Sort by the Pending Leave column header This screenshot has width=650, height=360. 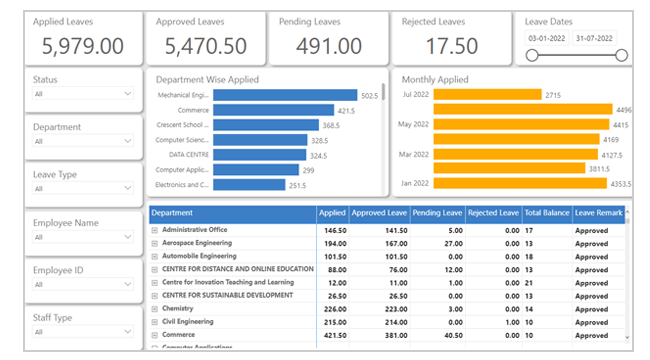coord(437,213)
